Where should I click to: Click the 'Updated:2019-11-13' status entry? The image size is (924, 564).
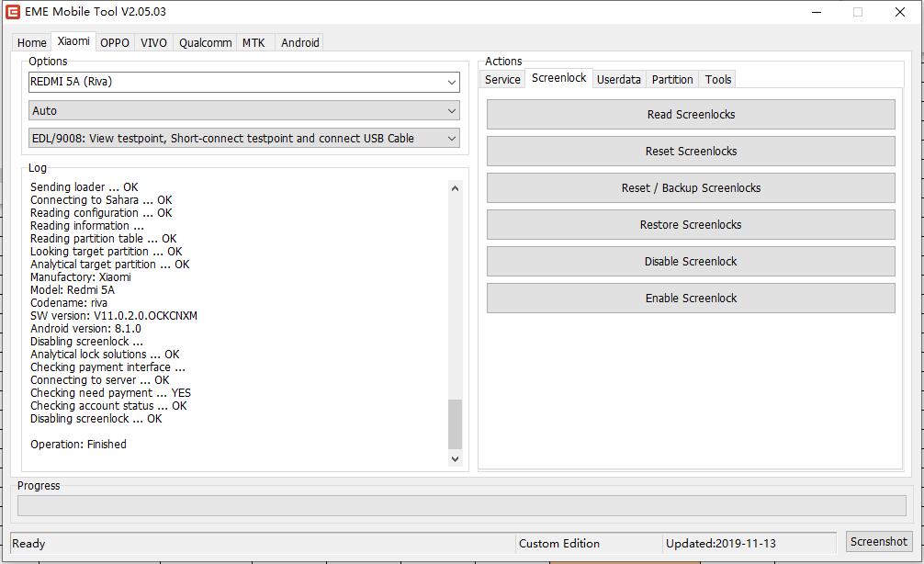721,544
